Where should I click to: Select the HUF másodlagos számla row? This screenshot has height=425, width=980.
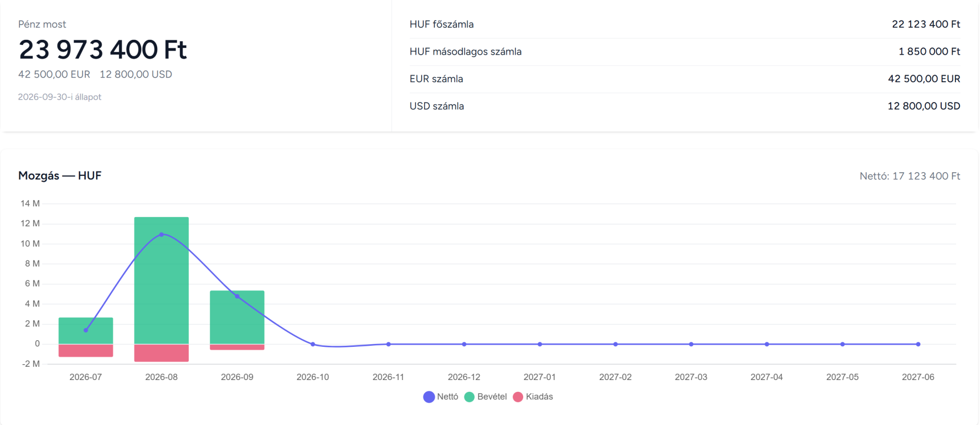[x=684, y=52]
